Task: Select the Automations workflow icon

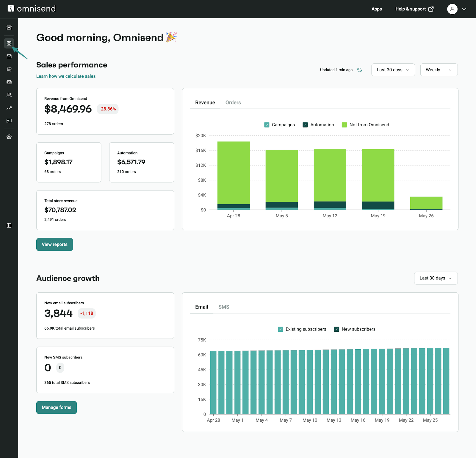Action: [x=9, y=69]
